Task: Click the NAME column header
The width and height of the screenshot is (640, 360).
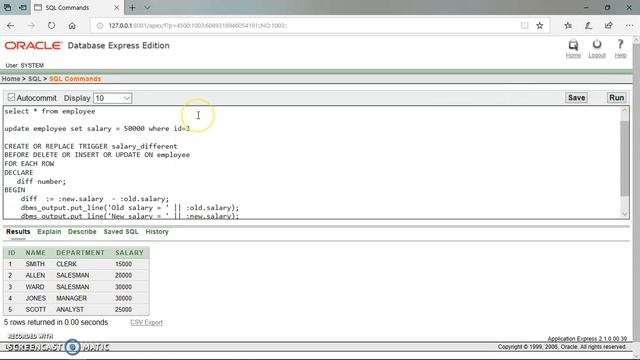Action: coord(36,253)
